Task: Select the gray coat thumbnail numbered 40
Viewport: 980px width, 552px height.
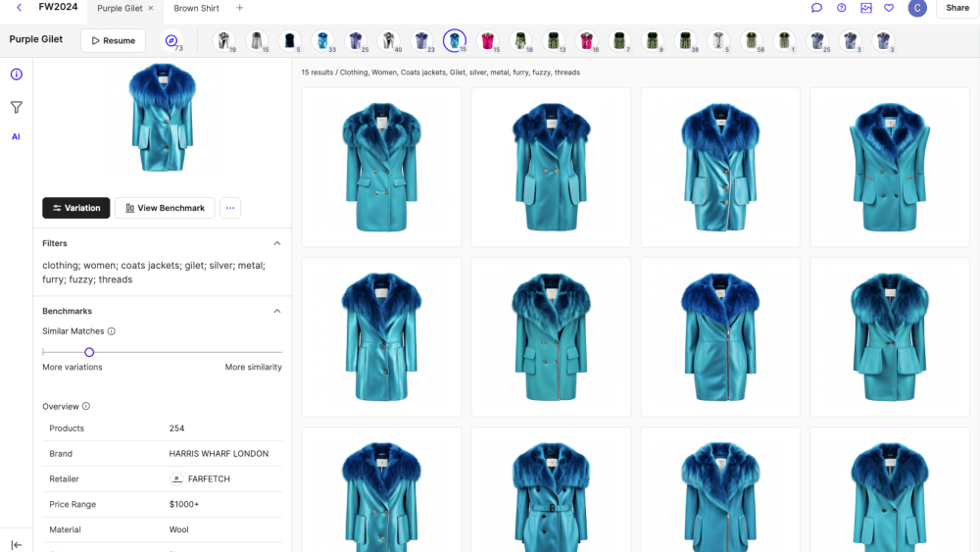Action: (x=388, y=40)
